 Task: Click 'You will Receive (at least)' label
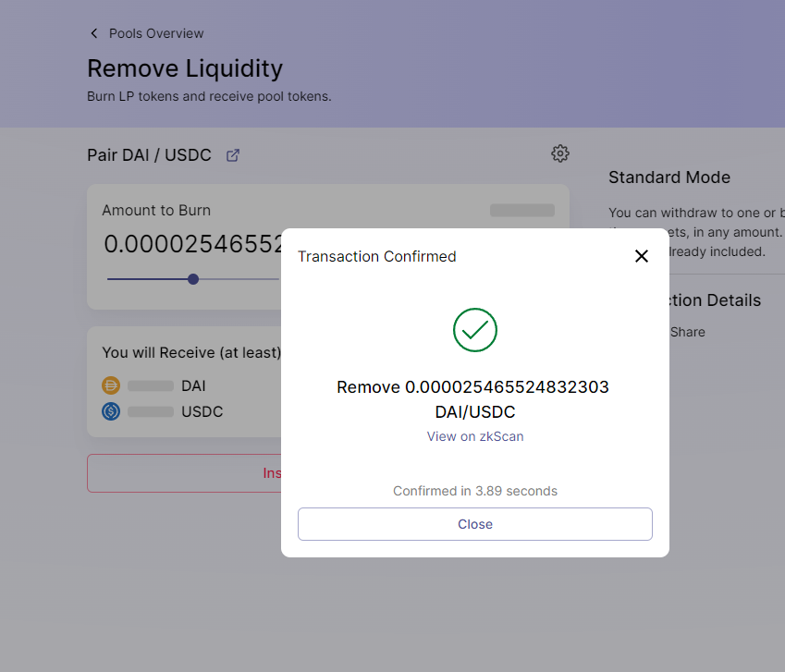point(191,353)
